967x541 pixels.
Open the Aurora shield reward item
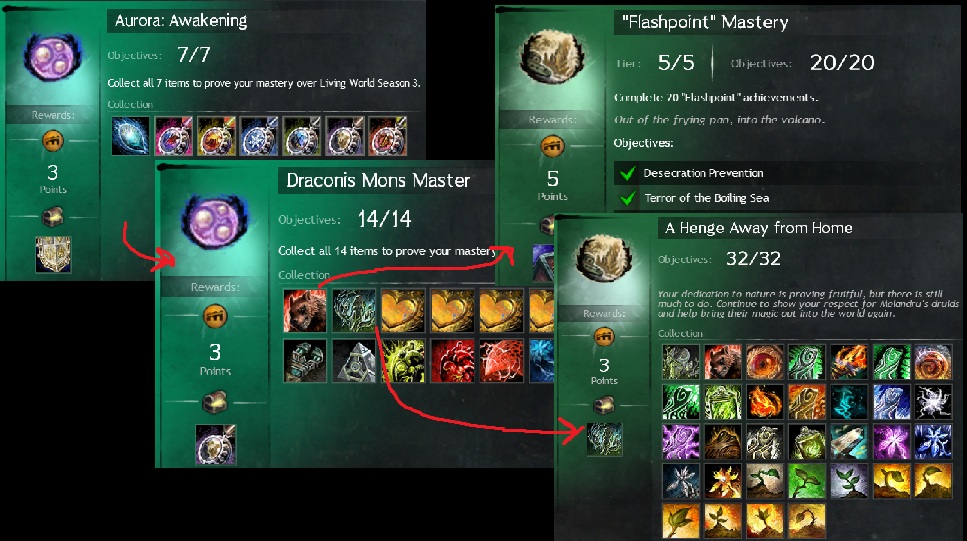click(x=53, y=254)
